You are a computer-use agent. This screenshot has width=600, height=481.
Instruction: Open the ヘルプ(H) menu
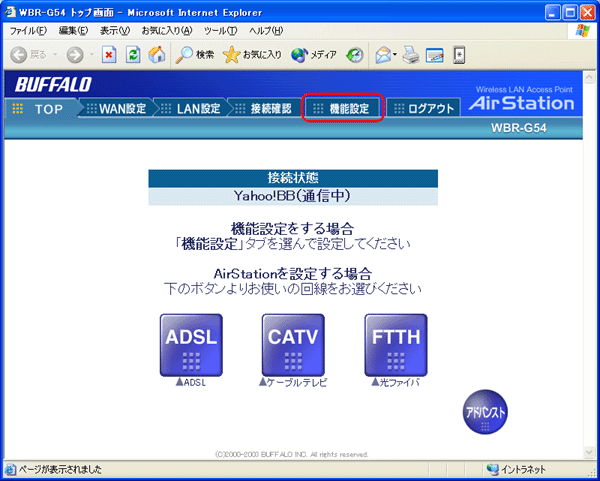266,31
